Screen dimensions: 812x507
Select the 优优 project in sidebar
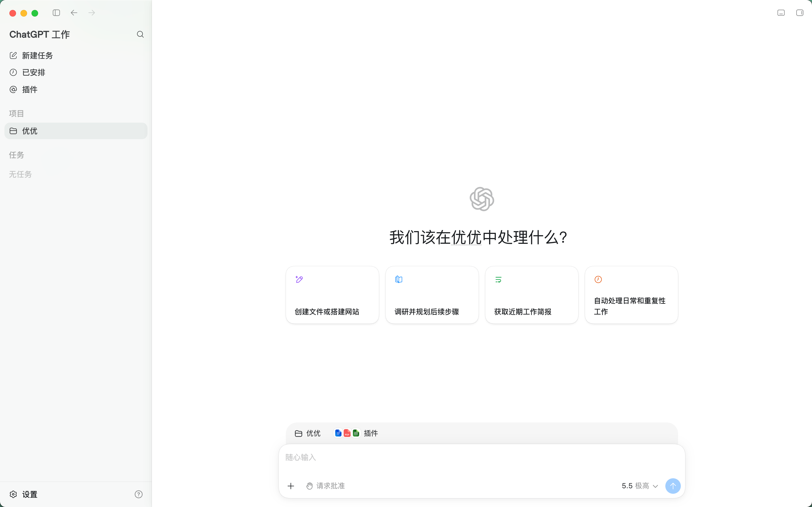pyautogui.click(x=76, y=131)
